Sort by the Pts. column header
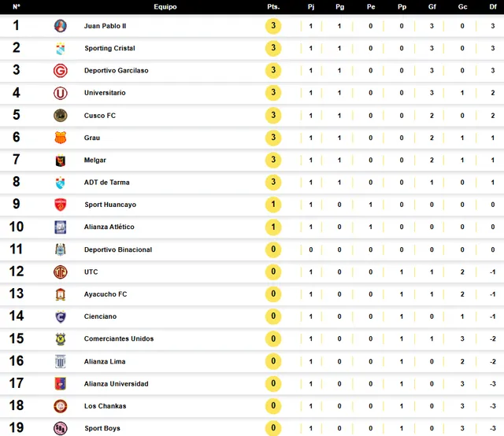Image resolution: width=504 pixels, height=436 pixels. point(273,7)
